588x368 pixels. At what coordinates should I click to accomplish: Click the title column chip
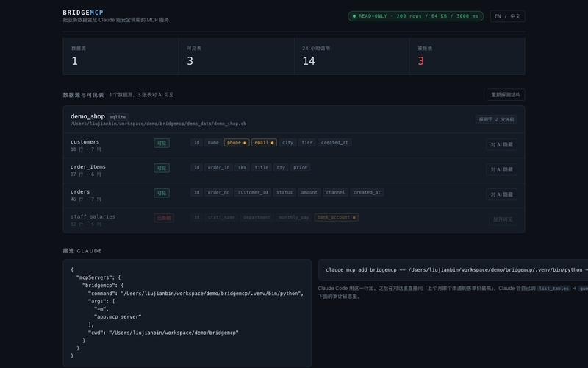point(262,168)
